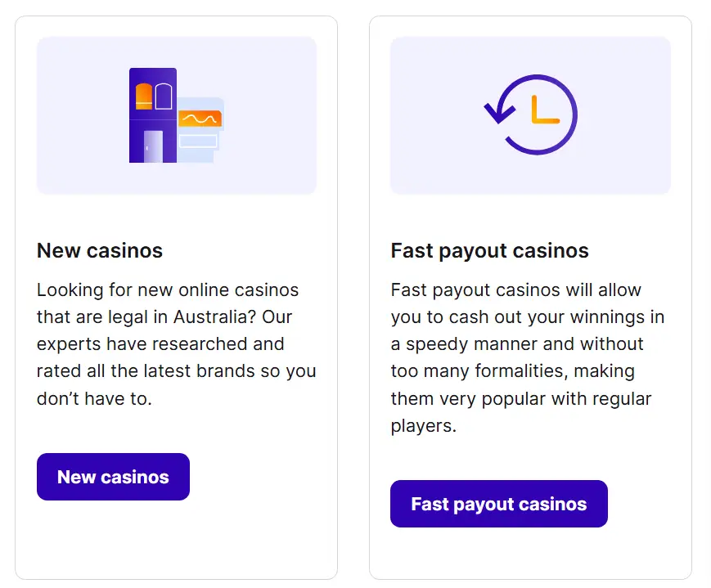
Task: Click the New casinos illustration banner
Action: [177, 114]
